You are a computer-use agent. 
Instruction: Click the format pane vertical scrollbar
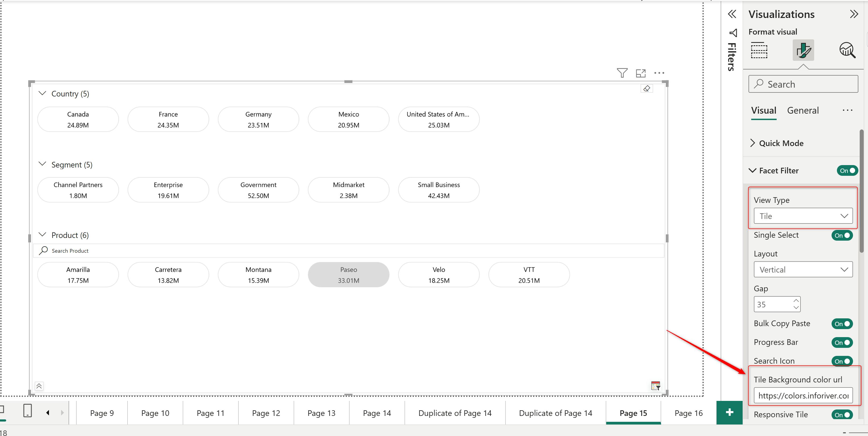click(862, 191)
